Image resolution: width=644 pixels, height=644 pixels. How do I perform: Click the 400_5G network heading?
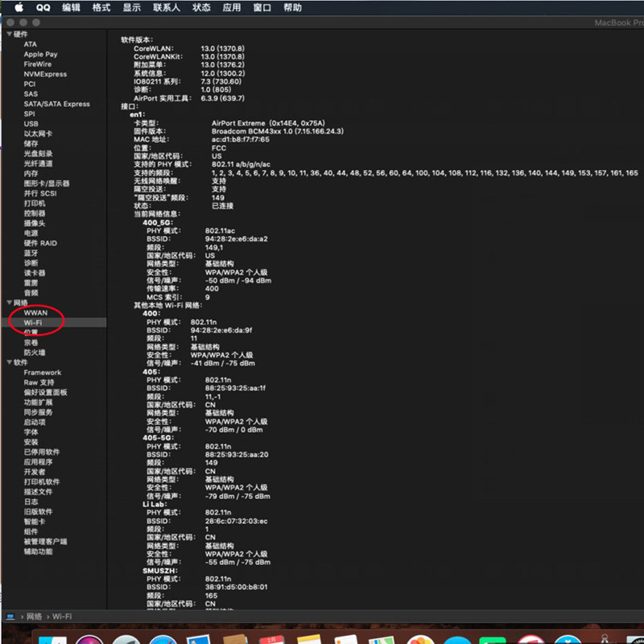pyautogui.click(x=158, y=222)
